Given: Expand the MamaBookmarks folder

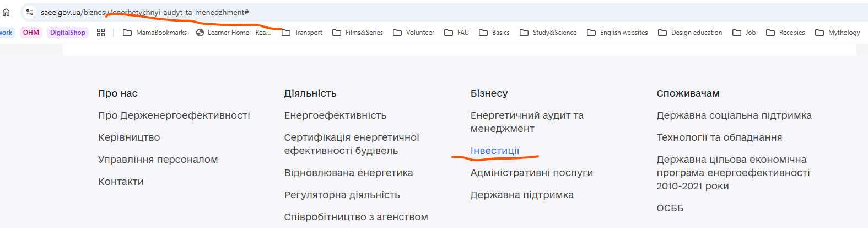Looking at the screenshot, I should coord(155,33).
